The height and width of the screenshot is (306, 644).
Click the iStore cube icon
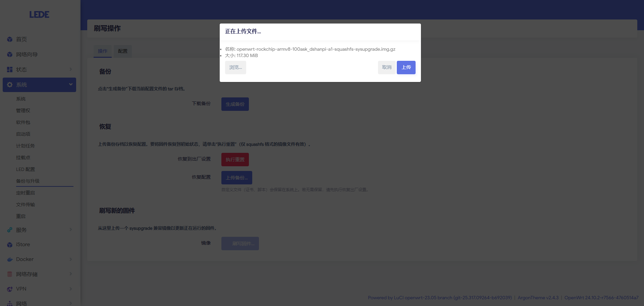[x=10, y=245]
